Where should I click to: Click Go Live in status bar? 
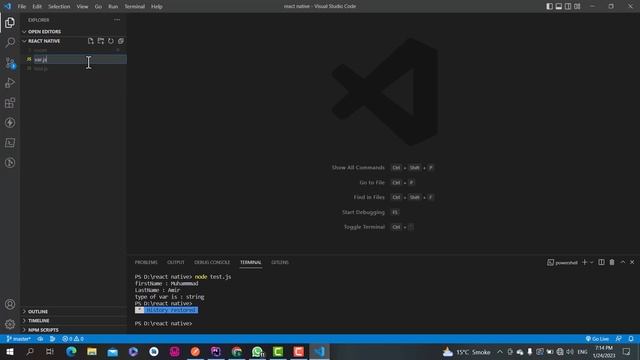[597, 339]
